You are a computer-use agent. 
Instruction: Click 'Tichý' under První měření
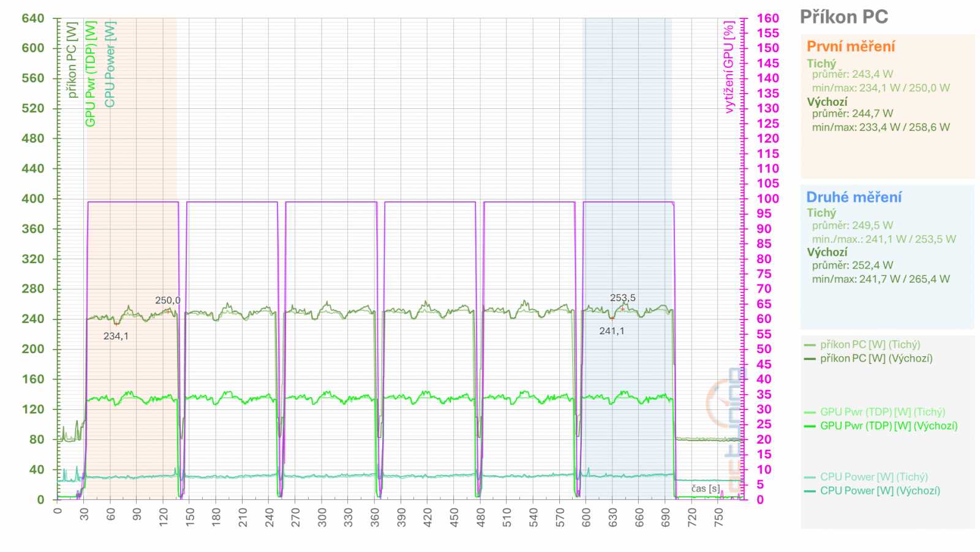click(x=821, y=63)
